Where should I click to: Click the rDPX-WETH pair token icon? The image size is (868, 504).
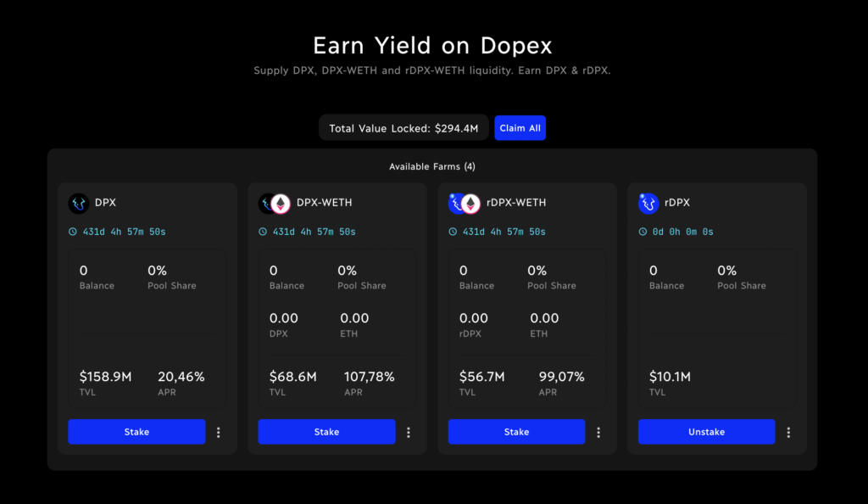464,204
